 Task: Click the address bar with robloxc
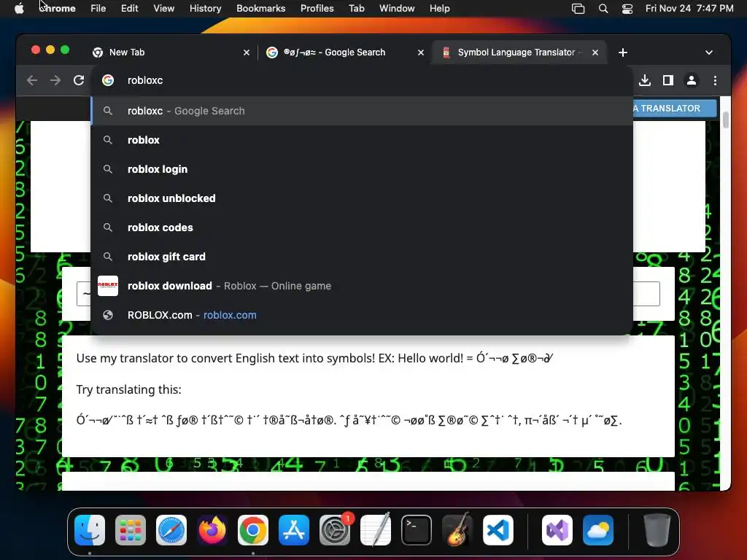pos(362,80)
